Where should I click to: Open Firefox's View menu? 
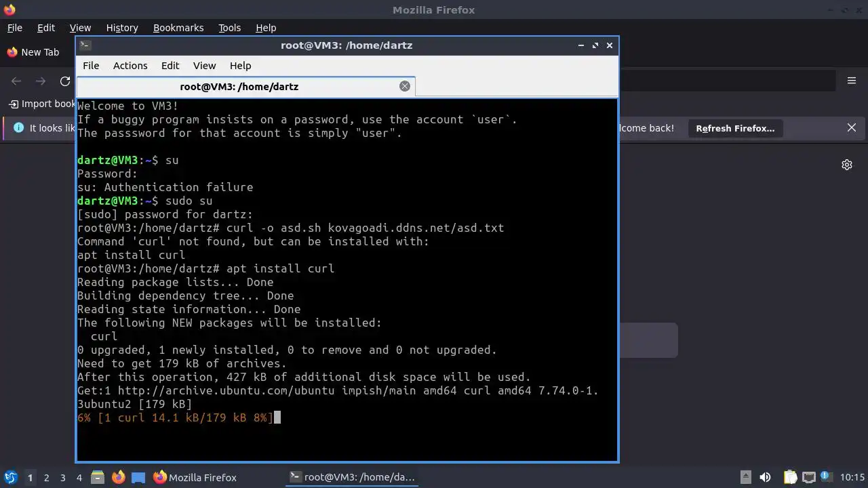[x=80, y=28]
